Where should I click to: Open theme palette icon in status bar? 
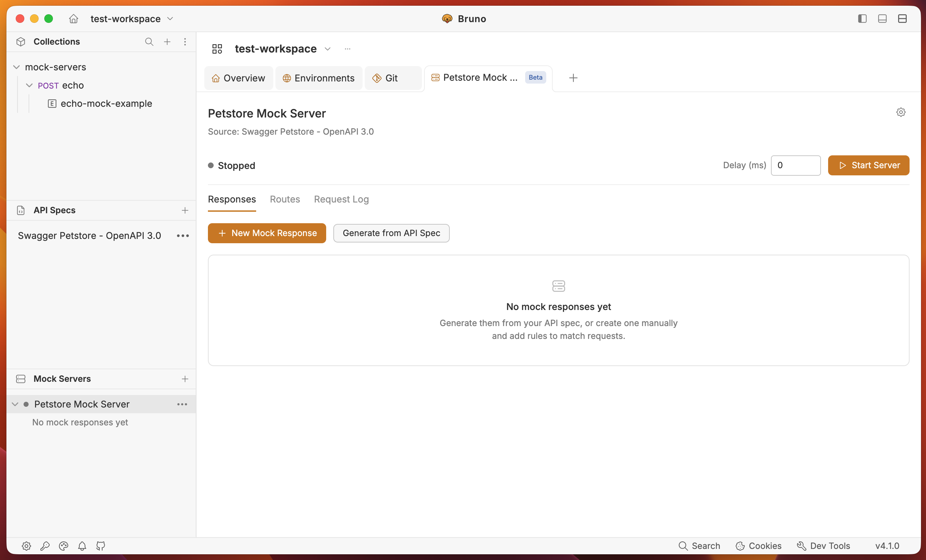point(64,546)
